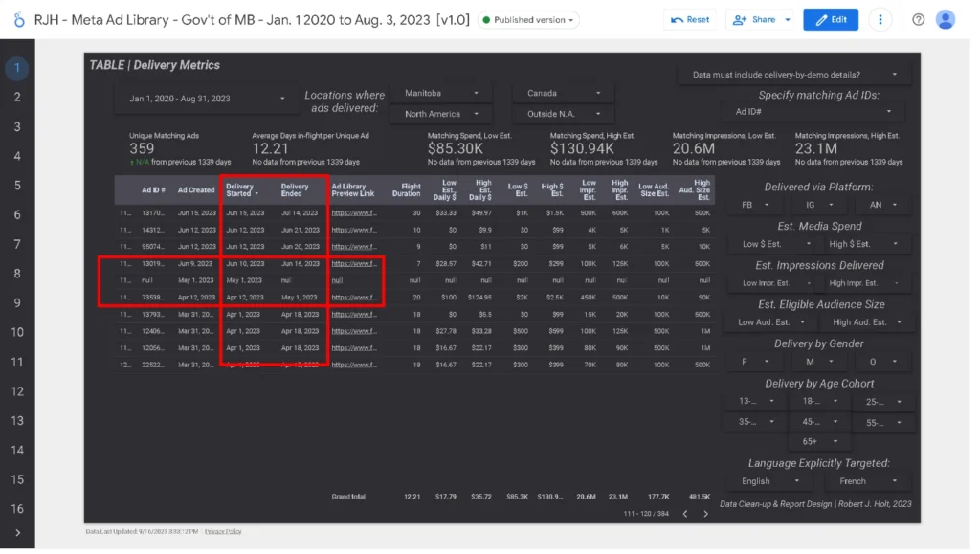Click the blue Edit button

(830, 19)
